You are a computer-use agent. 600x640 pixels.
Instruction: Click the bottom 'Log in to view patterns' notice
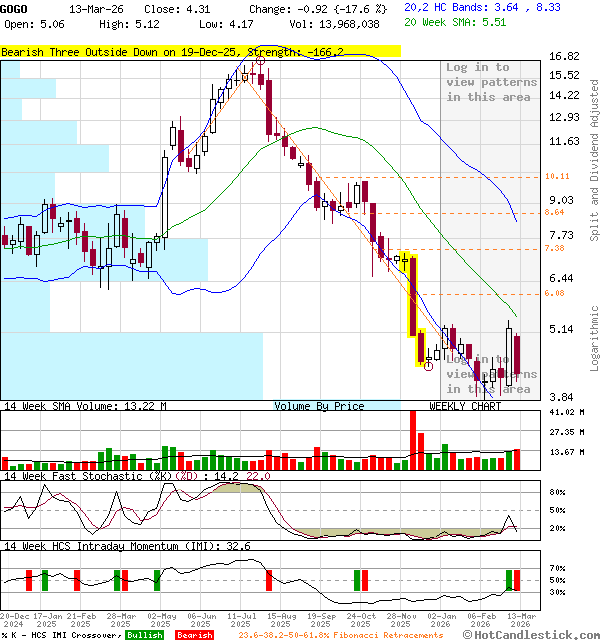491,374
